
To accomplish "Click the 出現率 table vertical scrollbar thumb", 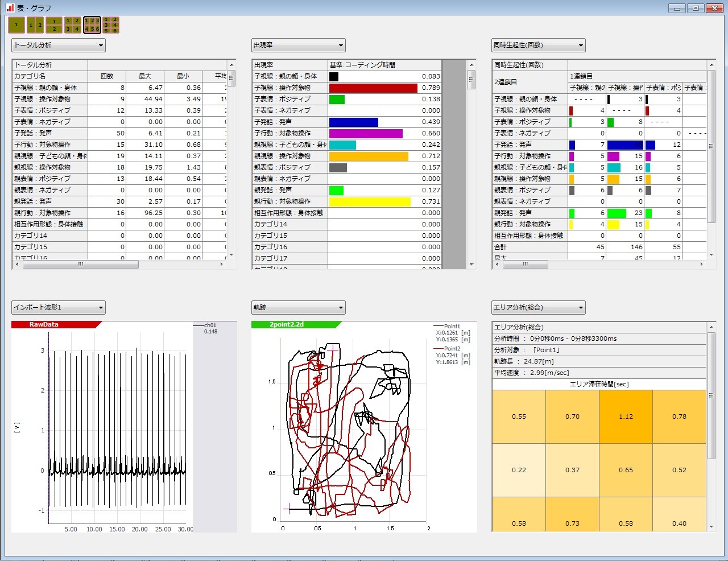I will [x=471, y=80].
